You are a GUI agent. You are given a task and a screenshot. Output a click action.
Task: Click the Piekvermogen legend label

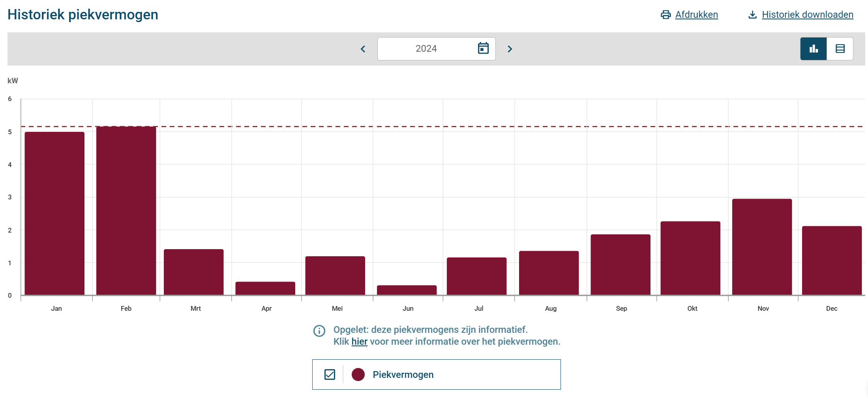pos(403,374)
